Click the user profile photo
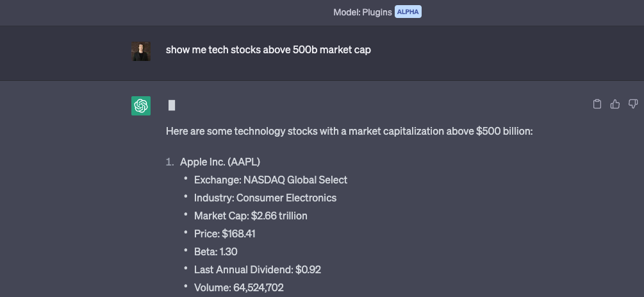This screenshot has height=297, width=644. 141,51
